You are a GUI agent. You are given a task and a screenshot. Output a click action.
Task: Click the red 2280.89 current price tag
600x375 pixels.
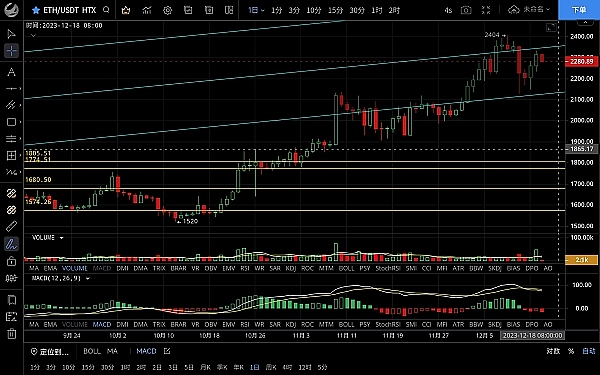click(x=582, y=62)
